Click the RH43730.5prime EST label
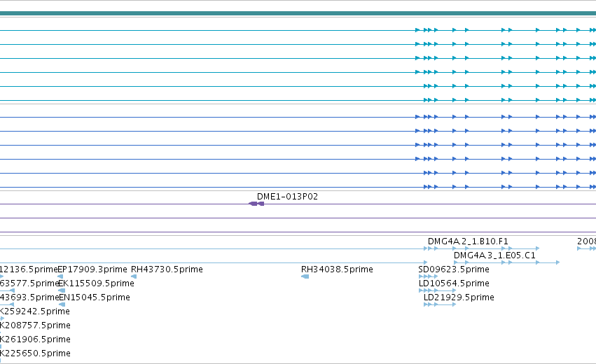 click(x=167, y=269)
